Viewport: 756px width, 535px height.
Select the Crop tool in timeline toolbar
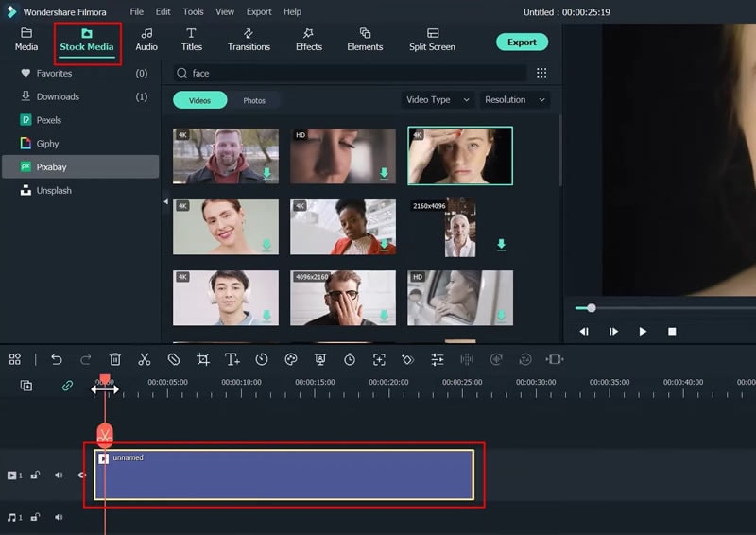(203, 359)
